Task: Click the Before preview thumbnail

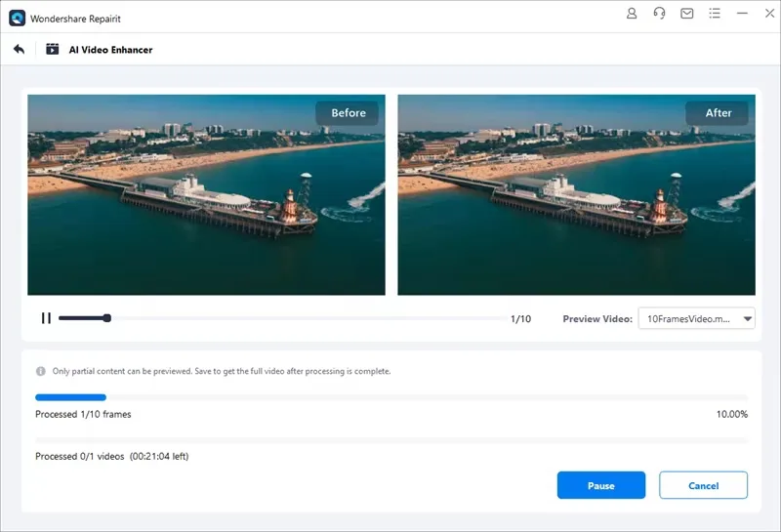Action: tap(206, 195)
